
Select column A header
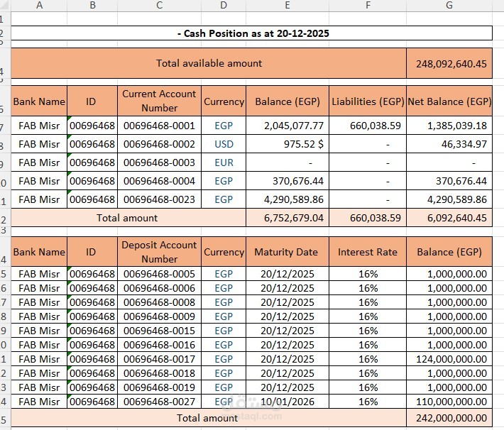(39, 5)
